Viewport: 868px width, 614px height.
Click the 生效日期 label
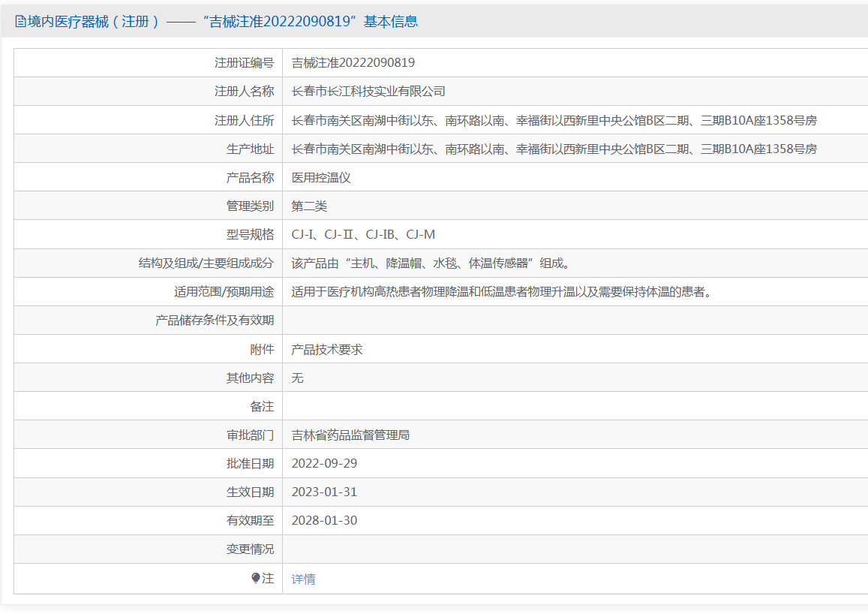coord(251,492)
